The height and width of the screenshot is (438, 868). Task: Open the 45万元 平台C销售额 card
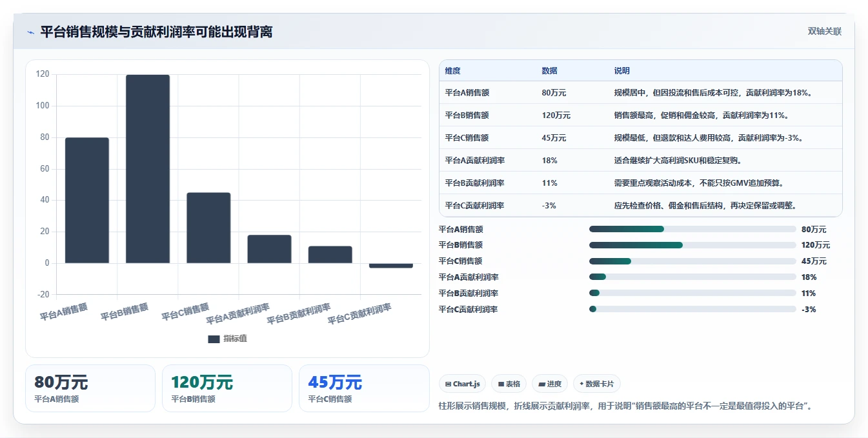click(x=364, y=388)
